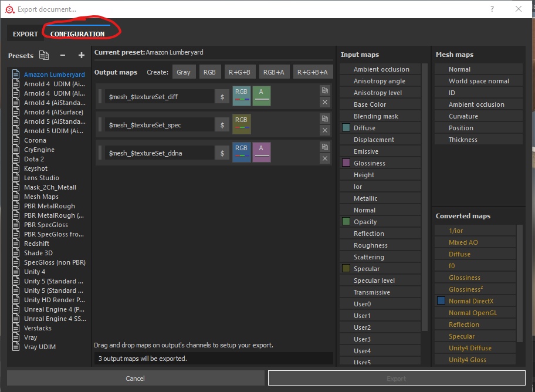Image resolution: width=535 pixels, height=392 pixels.
Task: Click the Export button
Action: (x=397, y=378)
